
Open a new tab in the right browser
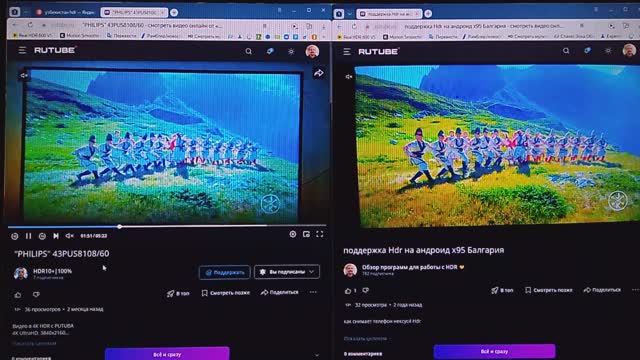[x=428, y=14]
